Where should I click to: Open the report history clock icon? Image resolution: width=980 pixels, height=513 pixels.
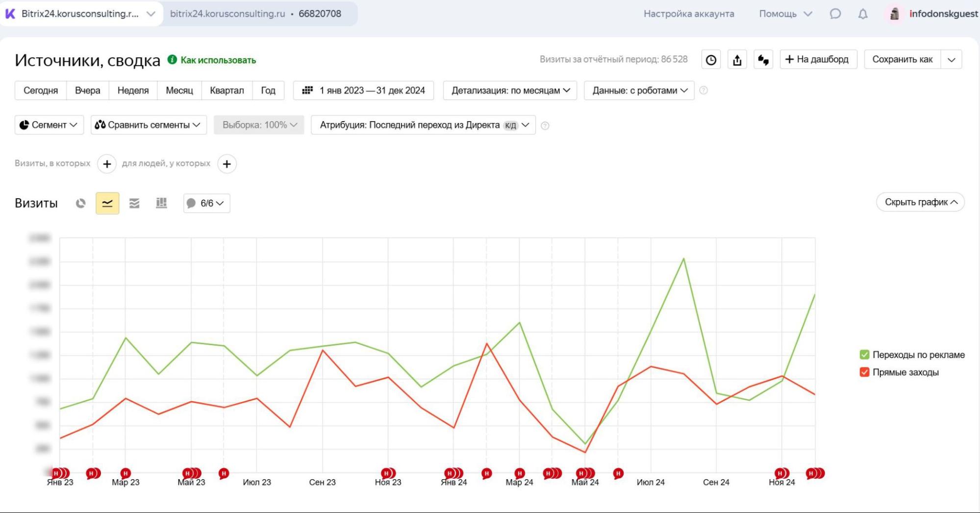click(711, 60)
